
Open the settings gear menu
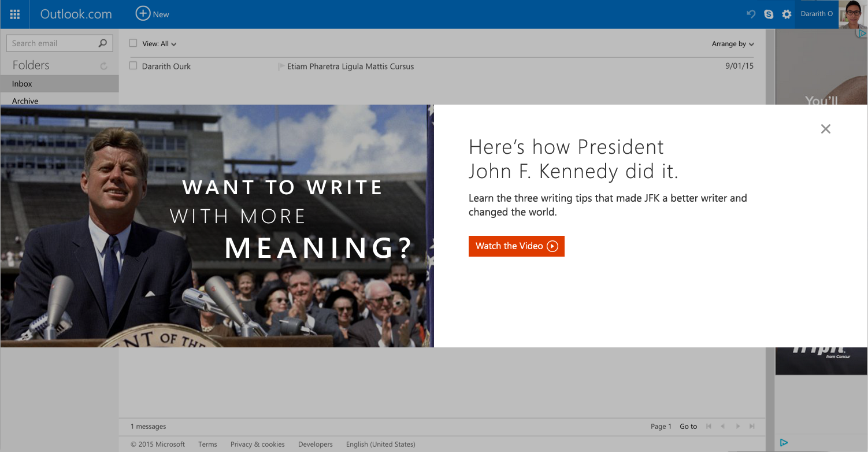coord(787,14)
